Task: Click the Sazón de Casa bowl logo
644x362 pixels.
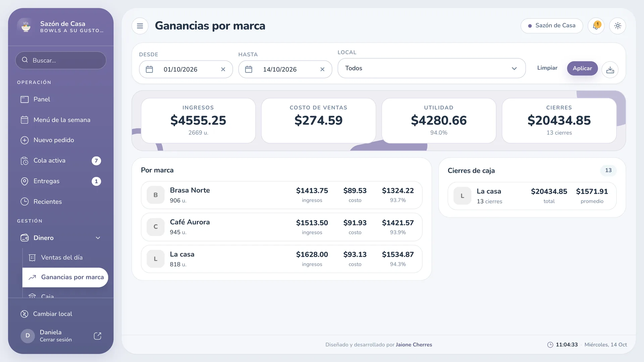Action: tap(26, 26)
